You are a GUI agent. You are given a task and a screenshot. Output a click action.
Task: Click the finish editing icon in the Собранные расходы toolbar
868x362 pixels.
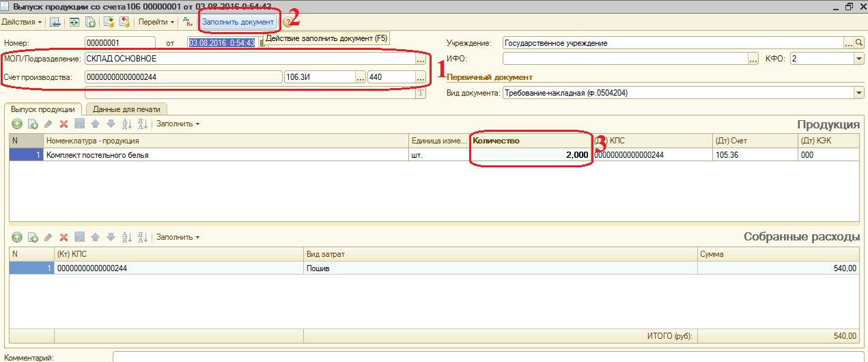[x=79, y=237]
